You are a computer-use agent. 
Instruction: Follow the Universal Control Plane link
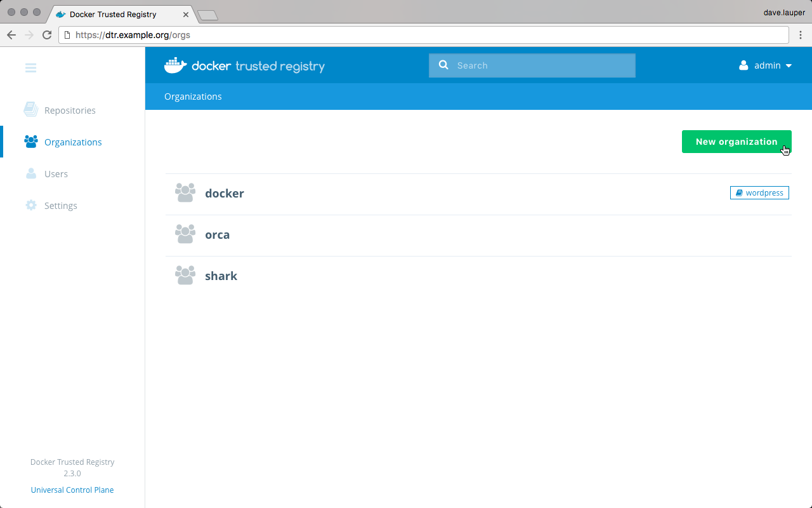tap(72, 490)
